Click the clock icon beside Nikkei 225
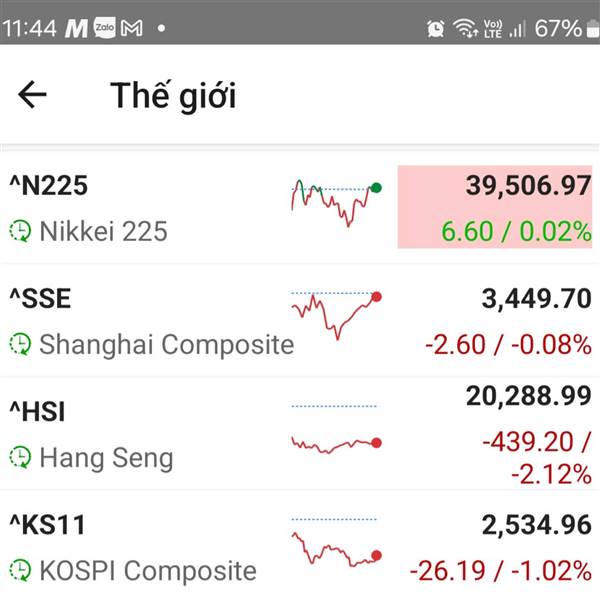600x600 pixels. point(20,231)
